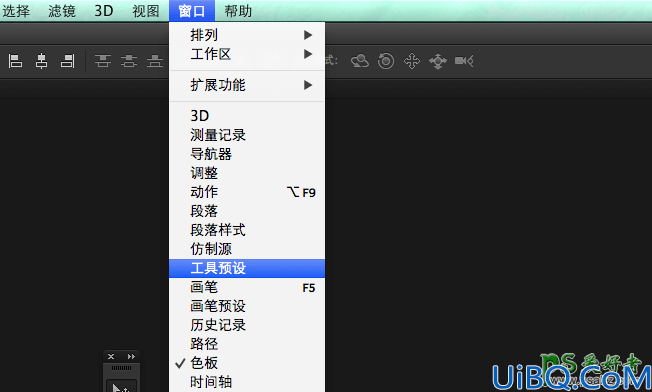Image resolution: width=652 pixels, height=392 pixels.
Task: Expand the floating tools panel with double arrows
Action: (x=131, y=356)
